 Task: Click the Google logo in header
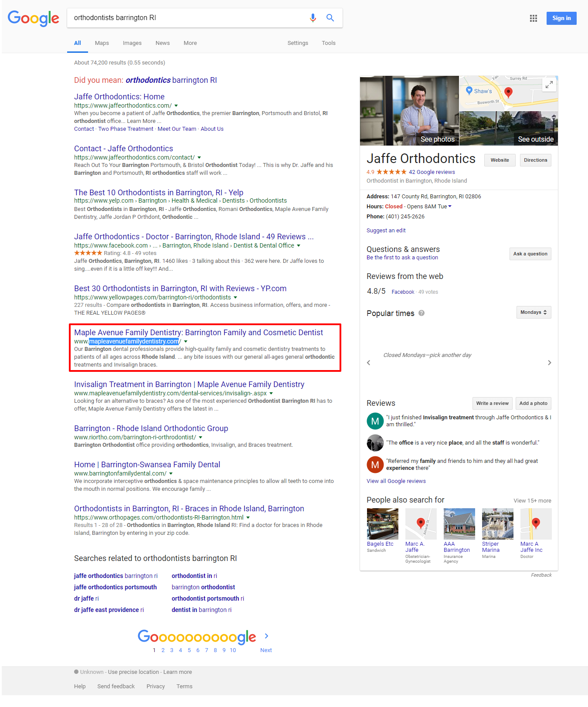point(34,18)
